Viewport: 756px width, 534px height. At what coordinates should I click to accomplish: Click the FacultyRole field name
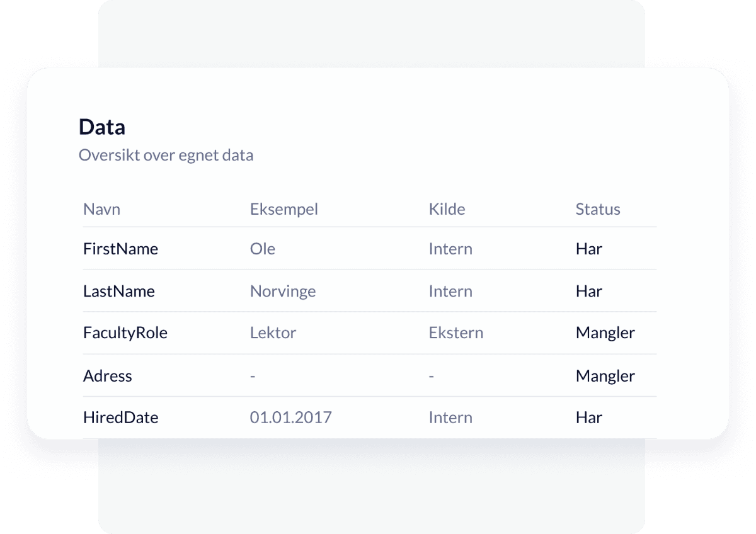(125, 333)
